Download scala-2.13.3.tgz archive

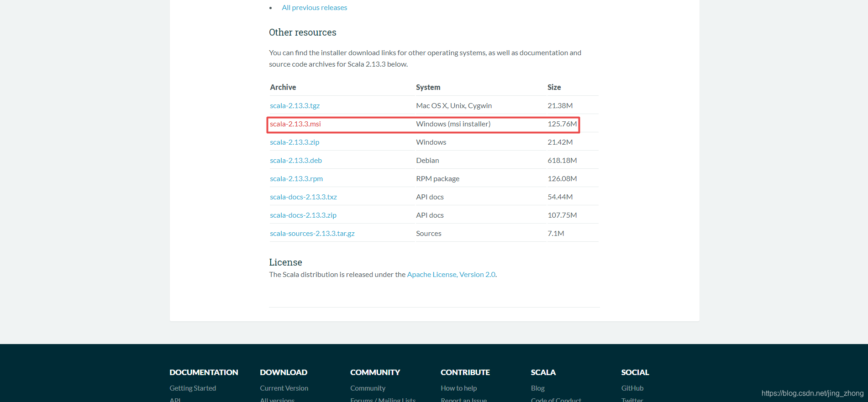tap(295, 105)
